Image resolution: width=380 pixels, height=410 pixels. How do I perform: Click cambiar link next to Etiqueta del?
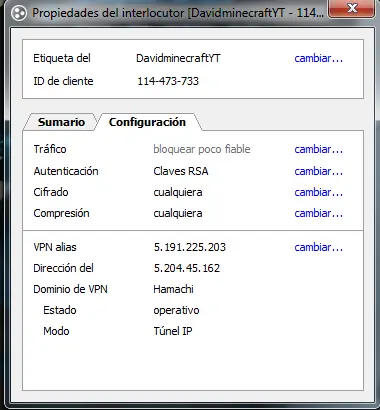(x=318, y=58)
